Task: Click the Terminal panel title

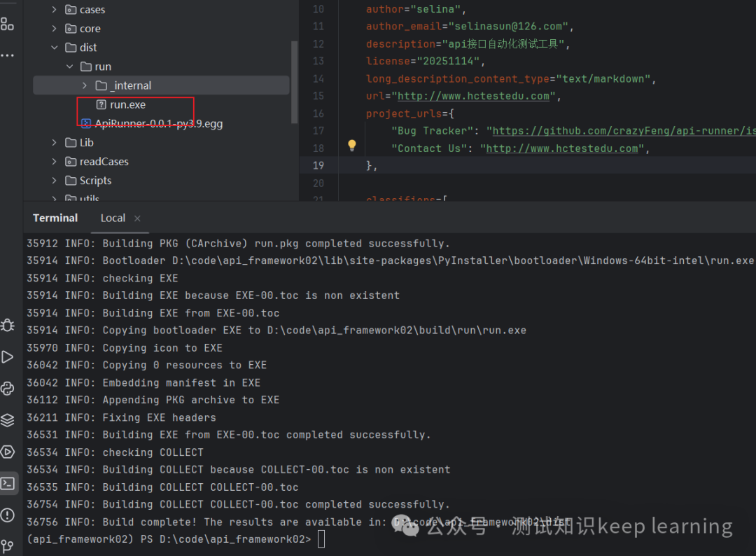Action: coord(55,218)
